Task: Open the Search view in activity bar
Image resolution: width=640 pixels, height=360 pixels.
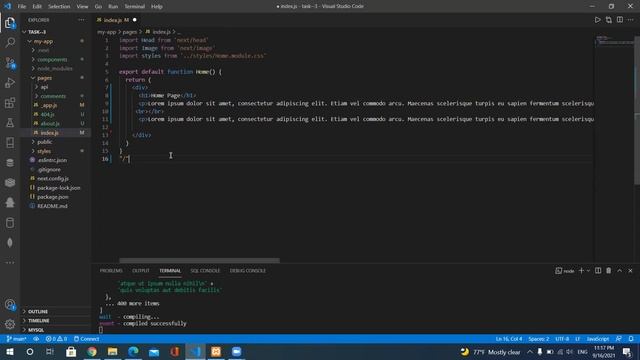Action: point(10,42)
